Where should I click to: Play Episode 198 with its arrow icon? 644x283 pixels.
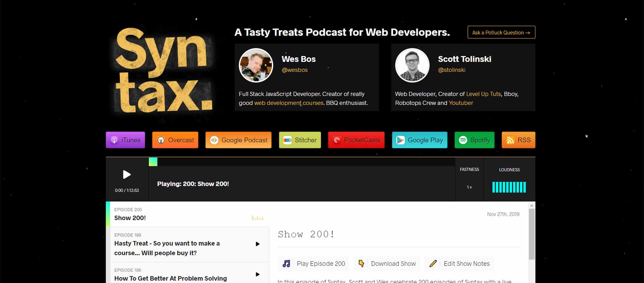258,274
